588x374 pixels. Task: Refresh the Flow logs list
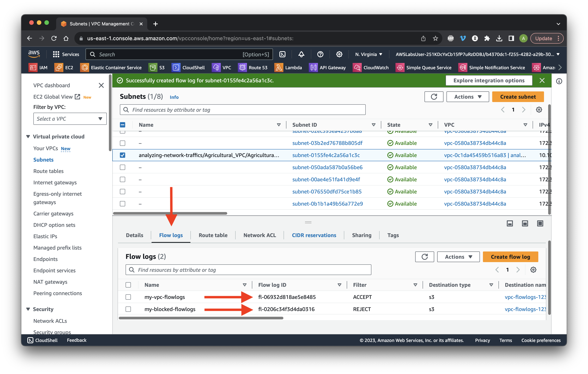coord(424,257)
